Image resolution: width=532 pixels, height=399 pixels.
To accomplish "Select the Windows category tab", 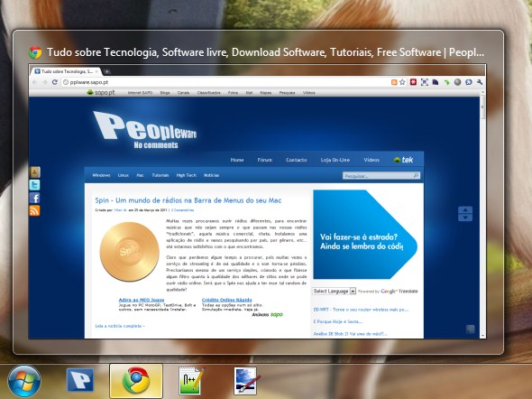I will click(x=101, y=175).
